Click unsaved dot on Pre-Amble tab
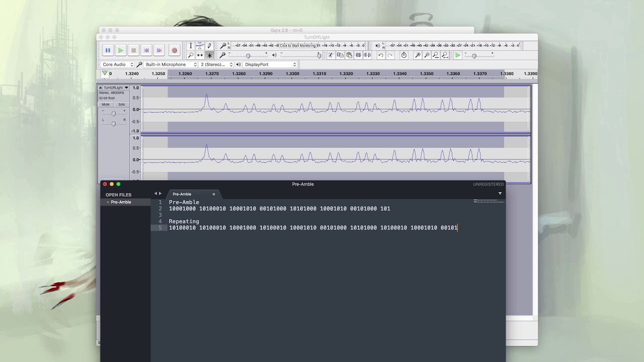This screenshot has height=362, width=644. pos(214,194)
